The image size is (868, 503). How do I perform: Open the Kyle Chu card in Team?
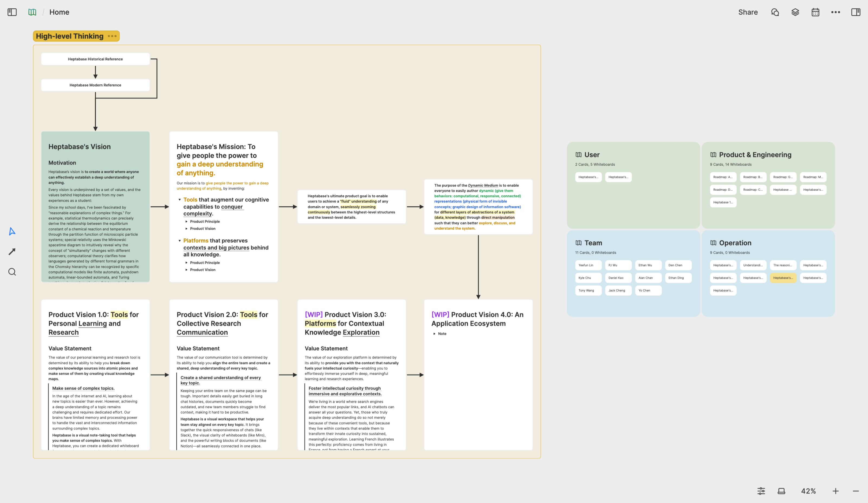click(x=588, y=278)
